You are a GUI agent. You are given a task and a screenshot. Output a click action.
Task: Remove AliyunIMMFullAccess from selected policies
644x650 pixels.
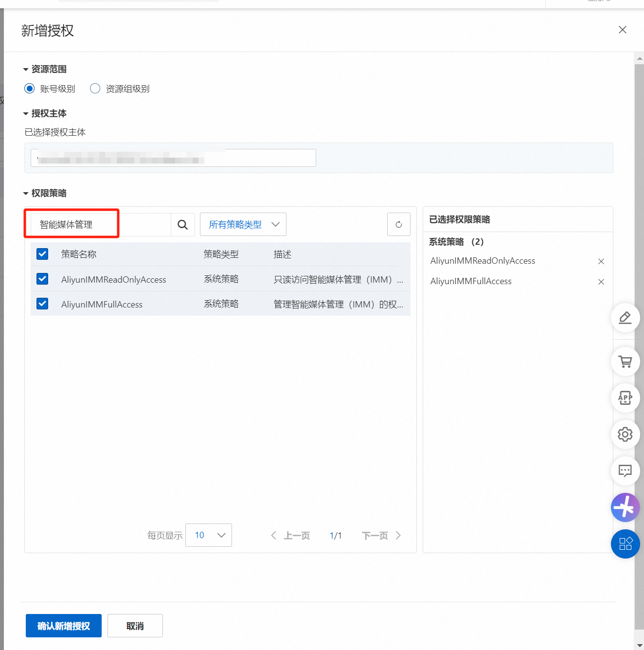[x=601, y=282]
